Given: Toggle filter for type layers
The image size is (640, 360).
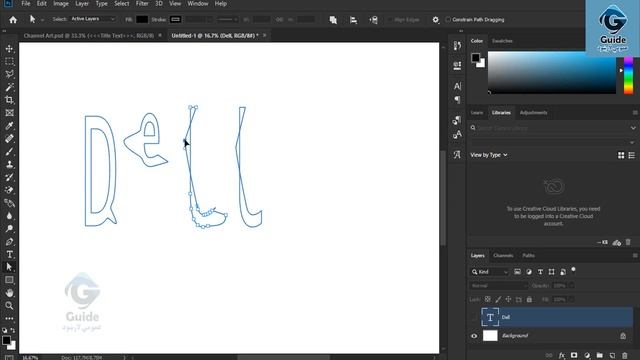Looking at the screenshot, I should (540, 272).
